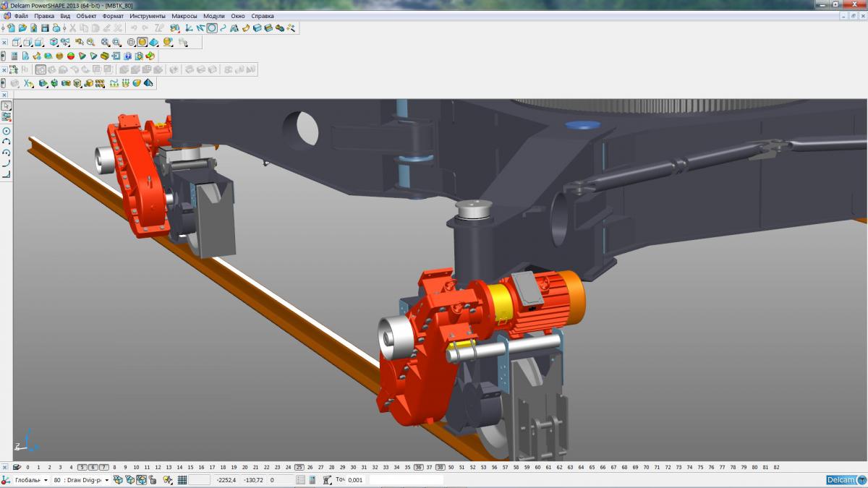Viewport: 868px width, 488px height.
Task: Select the fillet arc tool in left toolbar
Action: 7,163
